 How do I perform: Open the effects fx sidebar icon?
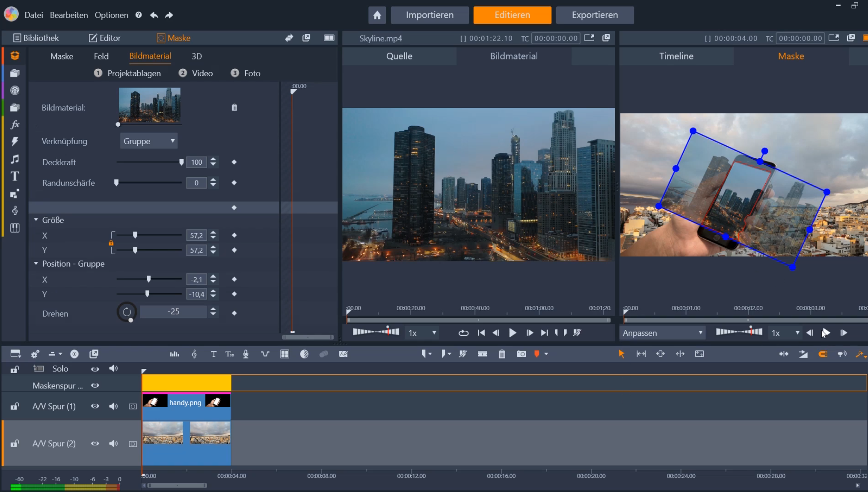click(15, 124)
